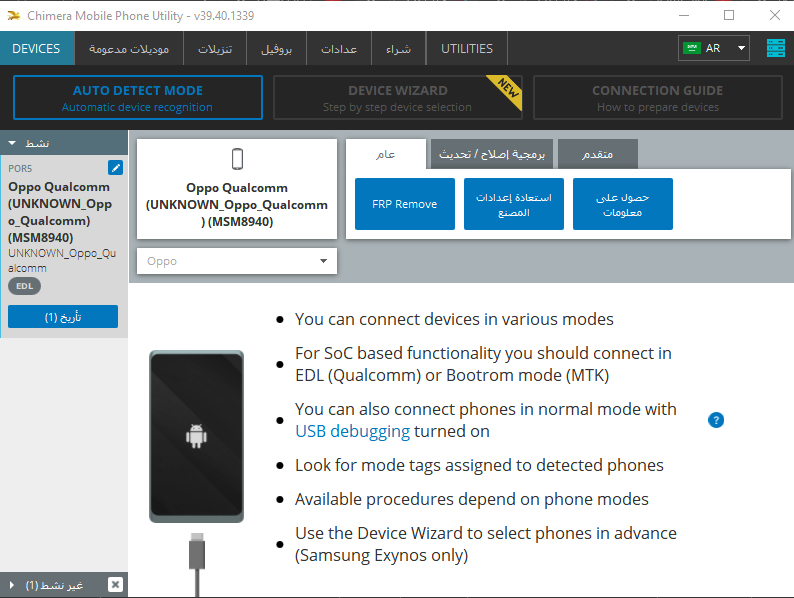Follow the USB debugging link
The image size is (794, 598).
click(352, 431)
